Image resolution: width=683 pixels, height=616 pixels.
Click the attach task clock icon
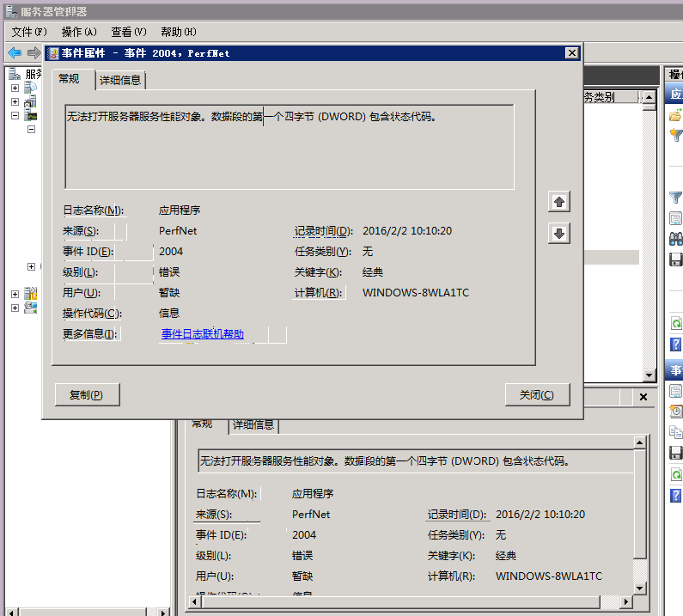[x=675, y=411]
